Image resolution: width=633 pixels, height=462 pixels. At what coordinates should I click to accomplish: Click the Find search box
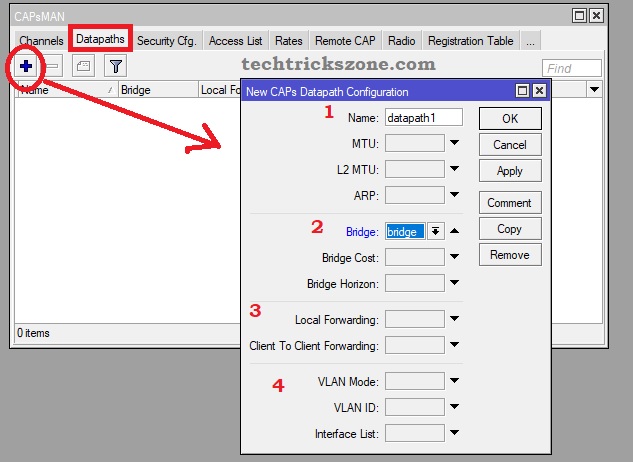click(x=572, y=68)
